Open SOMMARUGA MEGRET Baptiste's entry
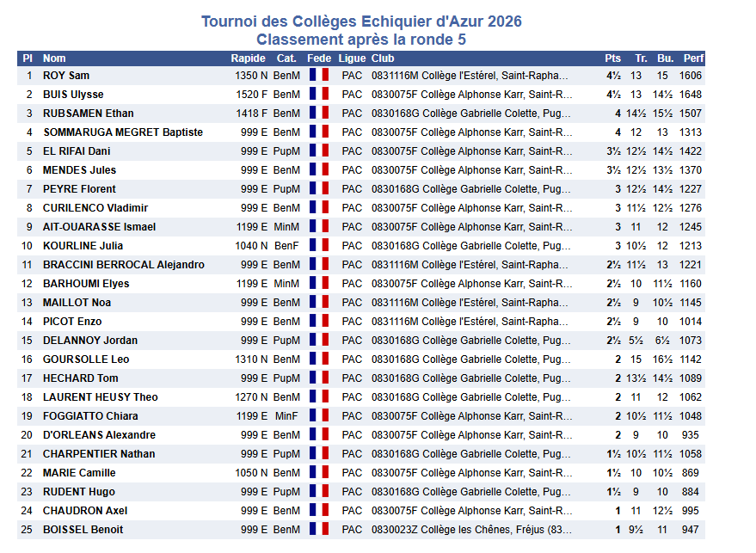 pyautogui.click(x=123, y=132)
